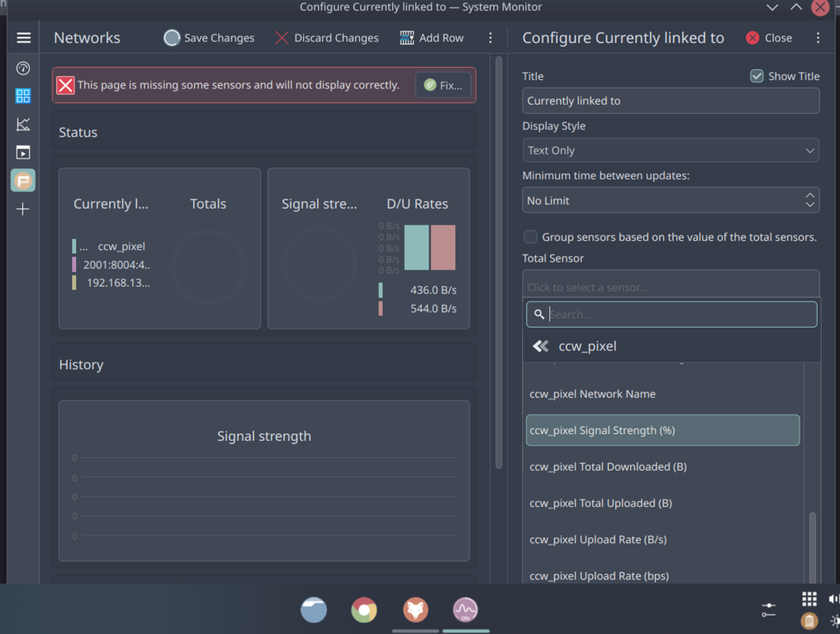Enable Group sensors based on total checkbox
The image size is (840, 634).
531,237
